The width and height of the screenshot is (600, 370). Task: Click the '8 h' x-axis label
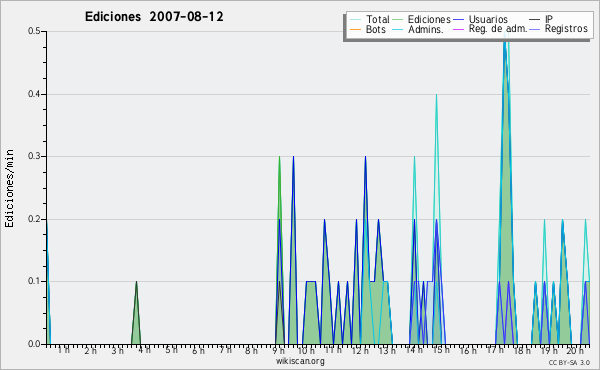[251, 350]
